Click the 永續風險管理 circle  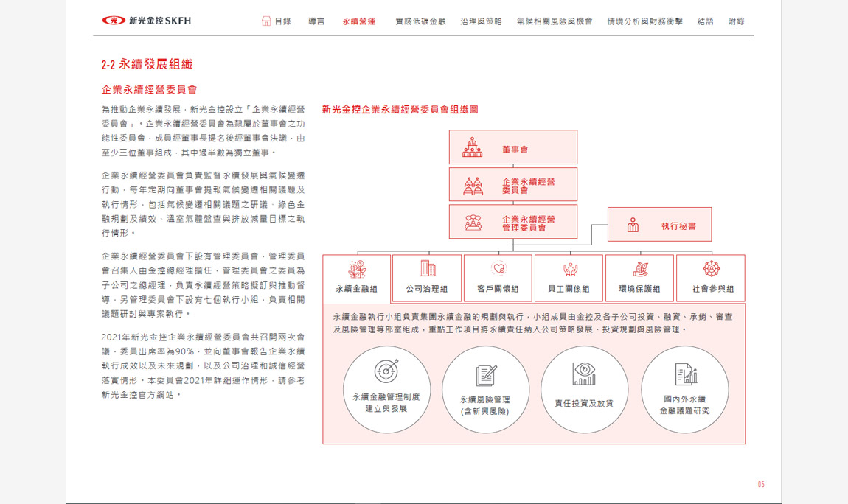tap(485, 390)
